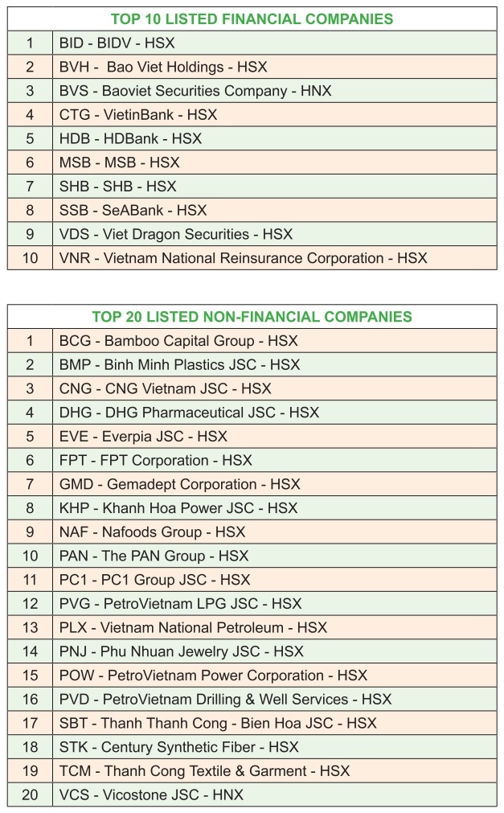Click the Bao Viet Holdings entry

[x=163, y=67]
